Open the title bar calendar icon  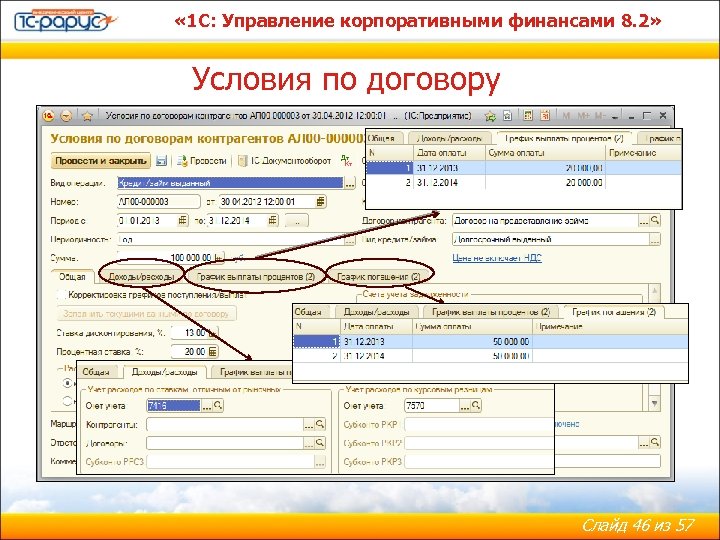pyautogui.click(x=545, y=116)
